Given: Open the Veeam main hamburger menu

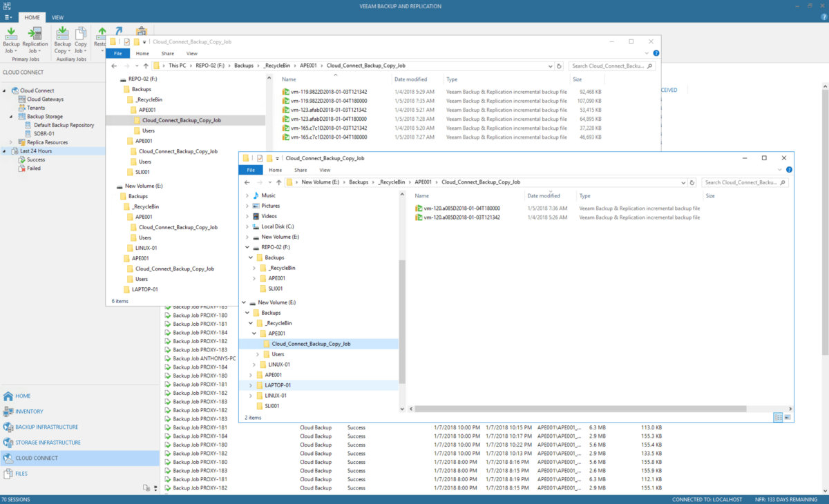Looking at the screenshot, I should click(x=8, y=17).
